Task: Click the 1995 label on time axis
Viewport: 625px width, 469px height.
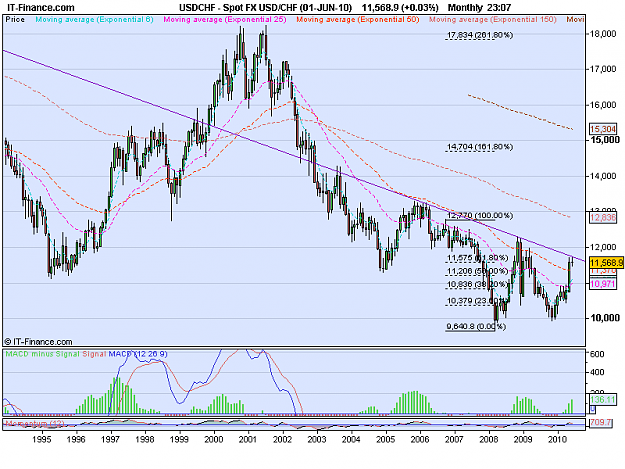Action: [41, 439]
